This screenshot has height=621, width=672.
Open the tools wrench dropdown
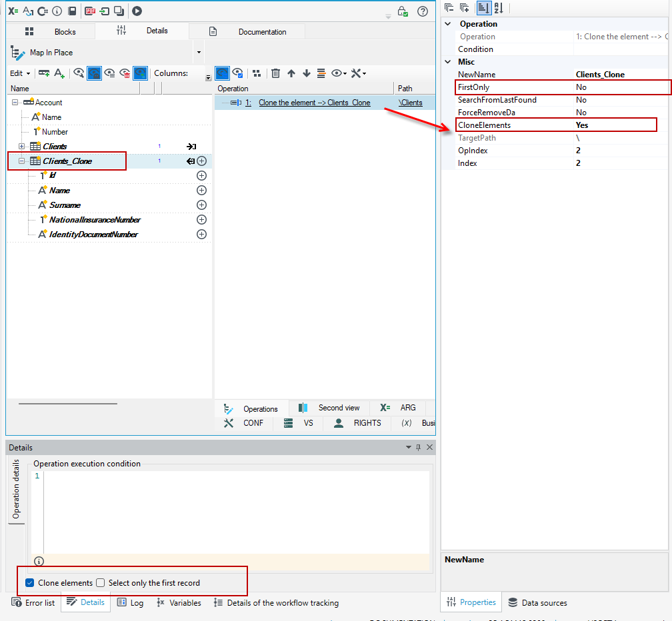point(359,73)
